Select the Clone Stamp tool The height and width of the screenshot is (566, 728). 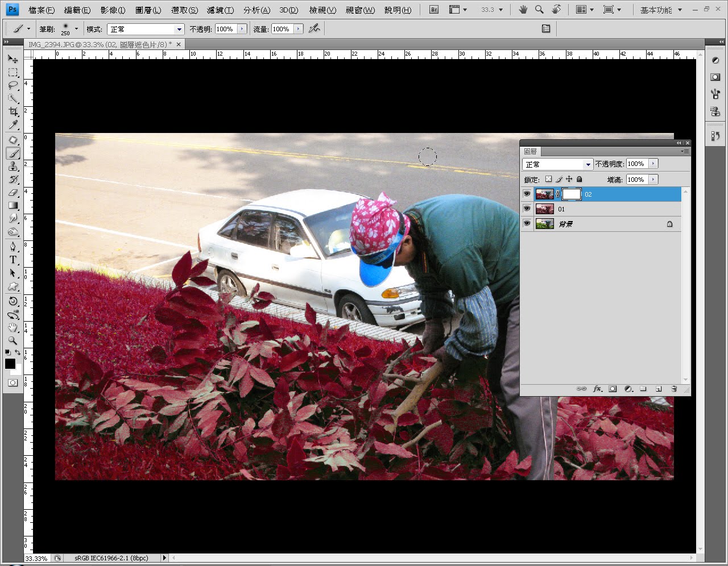point(13,166)
